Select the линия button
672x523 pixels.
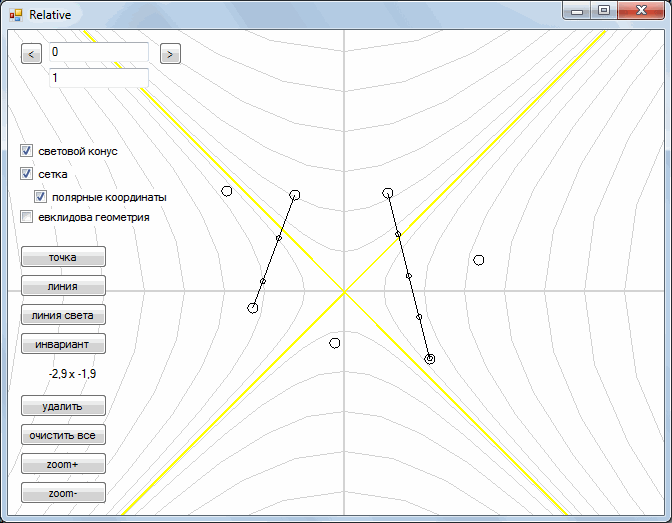[x=63, y=286]
